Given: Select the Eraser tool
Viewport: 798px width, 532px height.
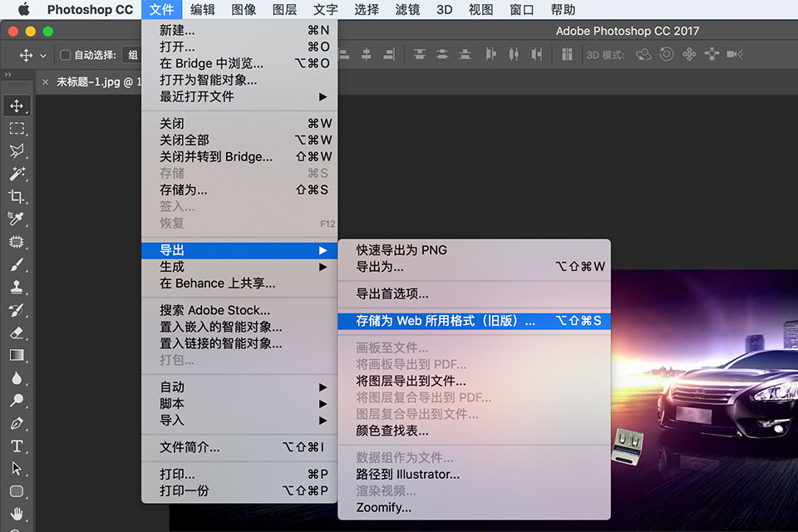Looking at the screenshot, I should click(x=18, y=335).
